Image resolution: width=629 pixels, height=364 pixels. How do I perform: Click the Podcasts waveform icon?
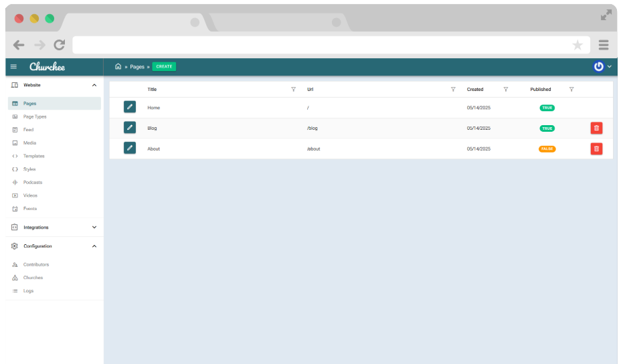[15, 182]
